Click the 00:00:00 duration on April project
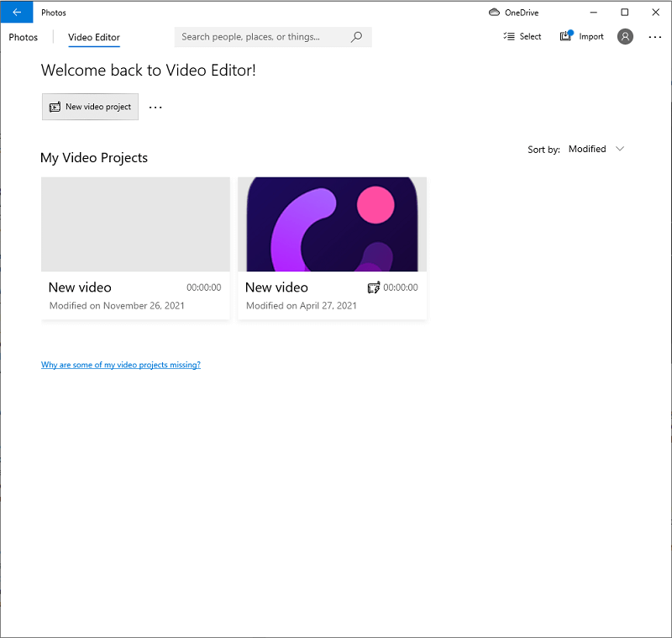Screen dimensions: 672x638 point(401,287)
